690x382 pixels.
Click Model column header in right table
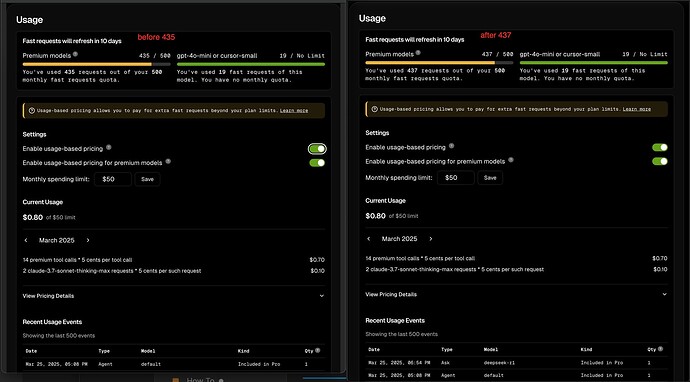[x=491, y=349]
